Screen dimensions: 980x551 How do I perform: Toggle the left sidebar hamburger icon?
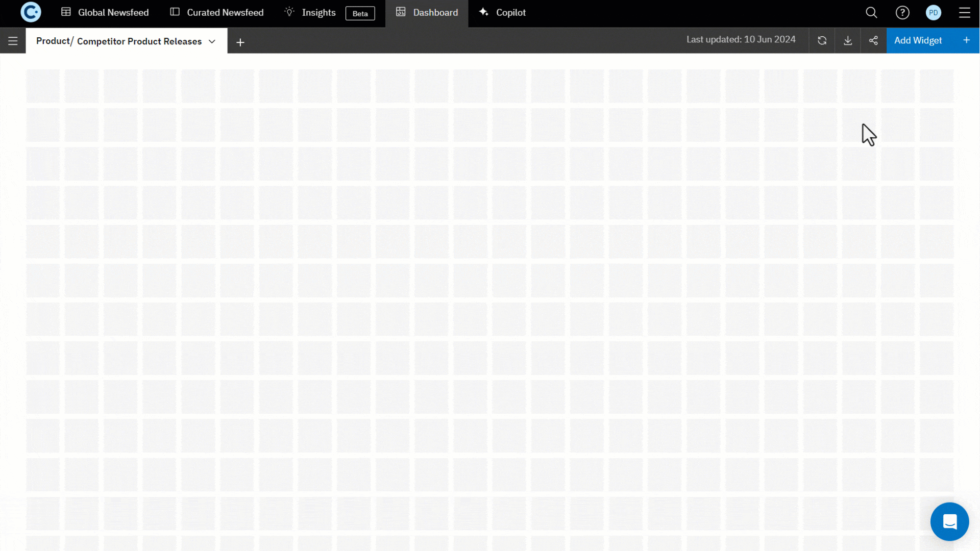(13, 41)
